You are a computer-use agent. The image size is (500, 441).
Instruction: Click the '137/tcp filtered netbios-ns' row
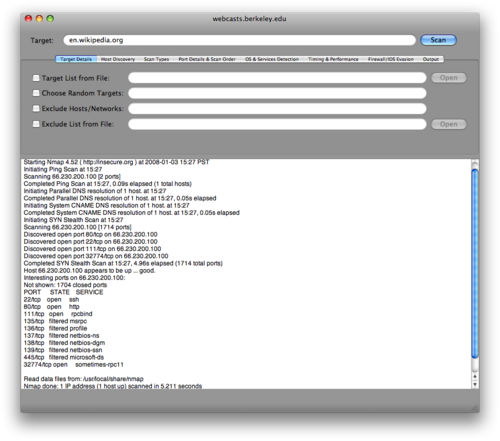pyautogui.click(x=61, y=336)
